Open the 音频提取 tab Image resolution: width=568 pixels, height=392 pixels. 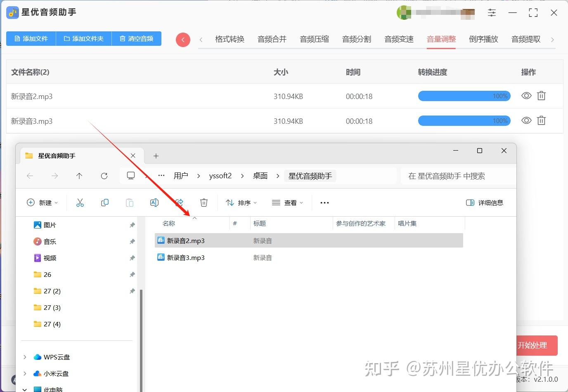pyautogui.click(x=526, y=39)
